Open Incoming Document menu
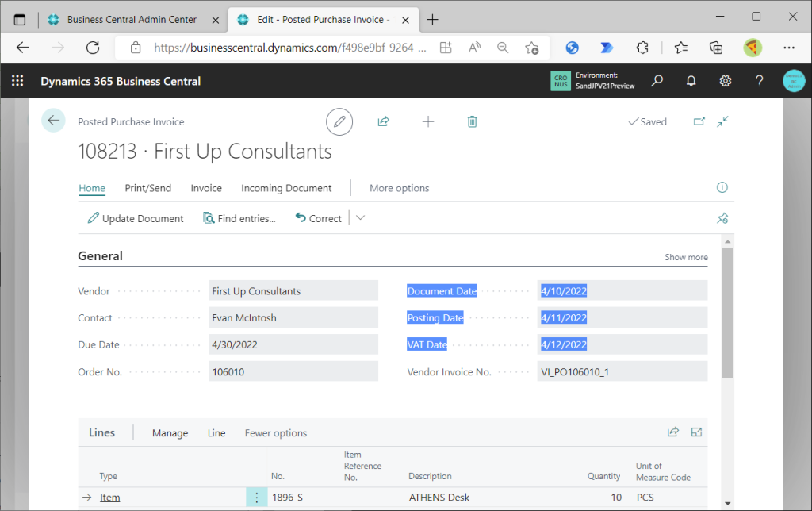The height and width of the screenshot is (511, 812). [286, 188]
